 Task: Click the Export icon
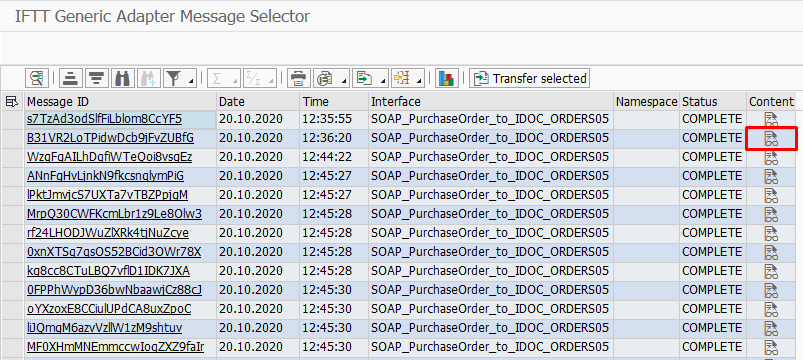[364, 78]
